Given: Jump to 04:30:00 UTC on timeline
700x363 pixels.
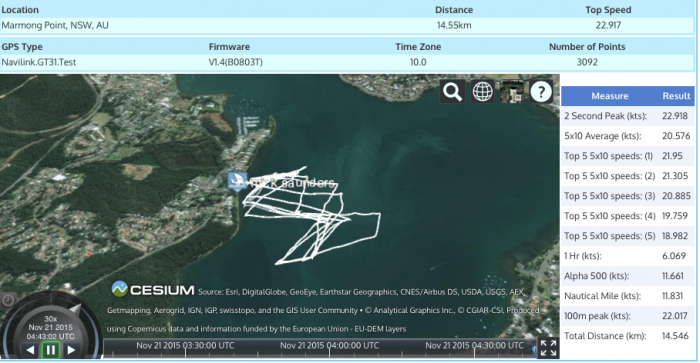Looking at the screenshot, I should (474, 346).
